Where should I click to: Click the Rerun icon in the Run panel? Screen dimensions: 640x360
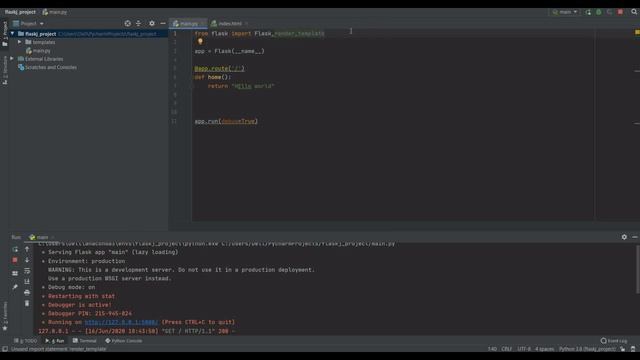click(15, 249)
